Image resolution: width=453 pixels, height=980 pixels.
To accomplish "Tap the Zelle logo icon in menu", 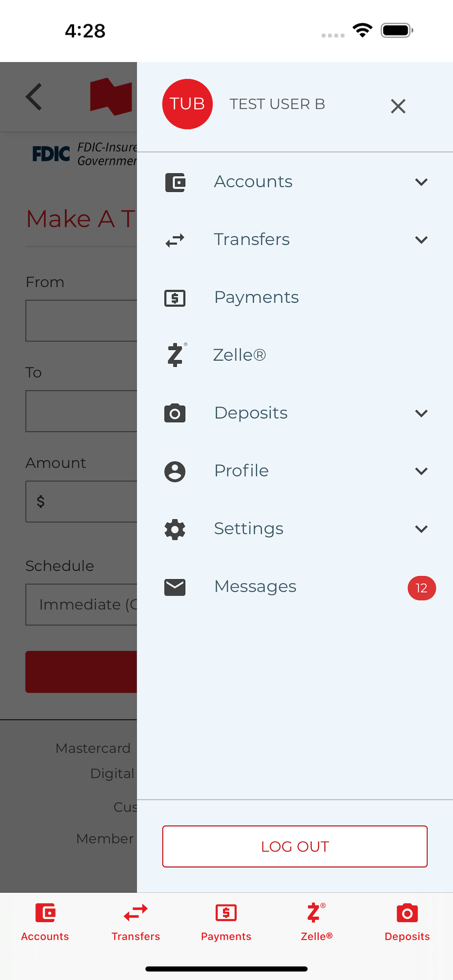I will [x=176, y=355].
